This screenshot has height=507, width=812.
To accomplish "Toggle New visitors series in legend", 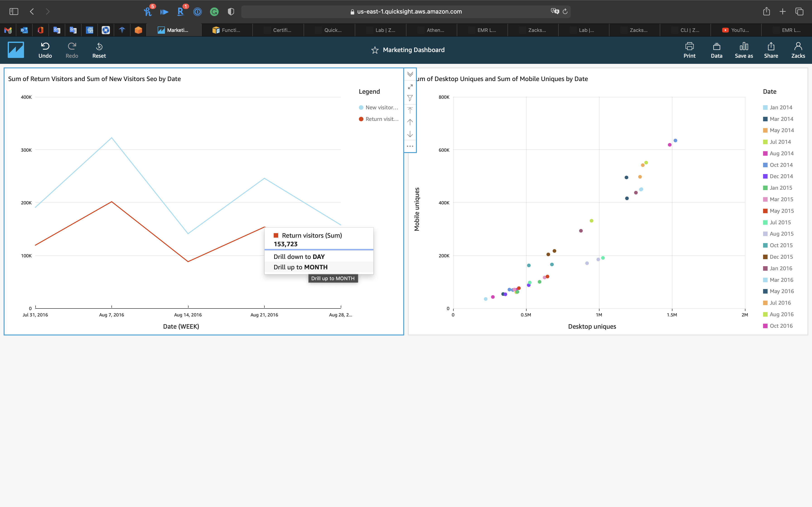I will 381,108.
